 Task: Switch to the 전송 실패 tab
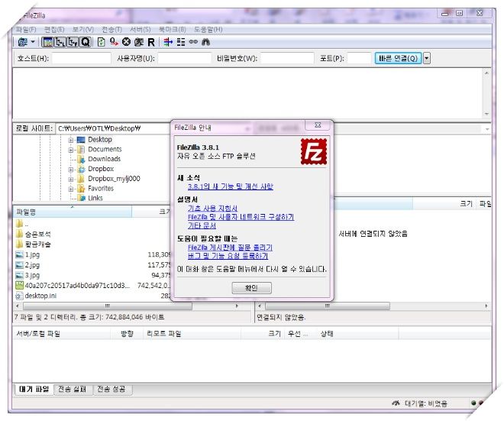click(x=73, y=389)
